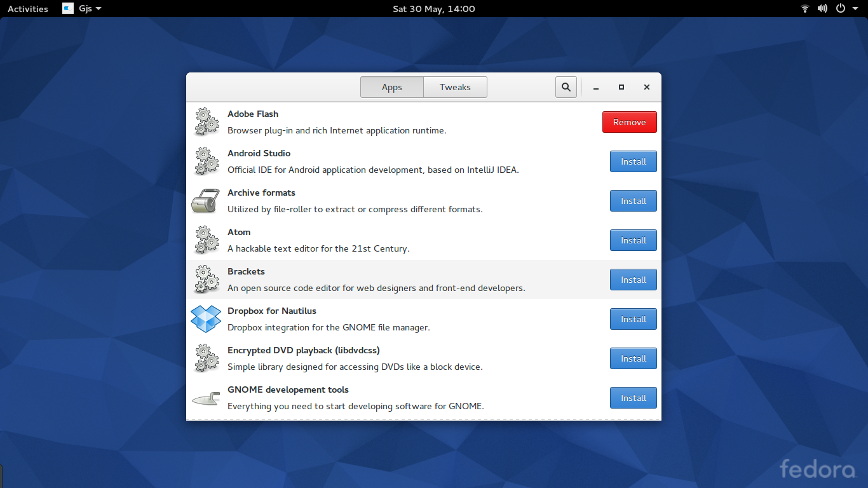This screenshot has width=868, height=488.
Task: Click 'Dropbox integration for the GNOME file manager.'
Action: click(x=329, y=327)
